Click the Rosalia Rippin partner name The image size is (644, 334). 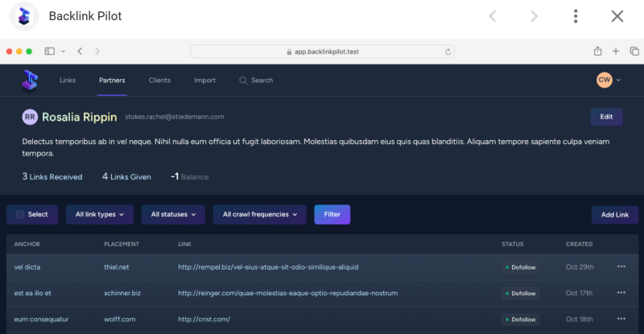click(79, 117)
